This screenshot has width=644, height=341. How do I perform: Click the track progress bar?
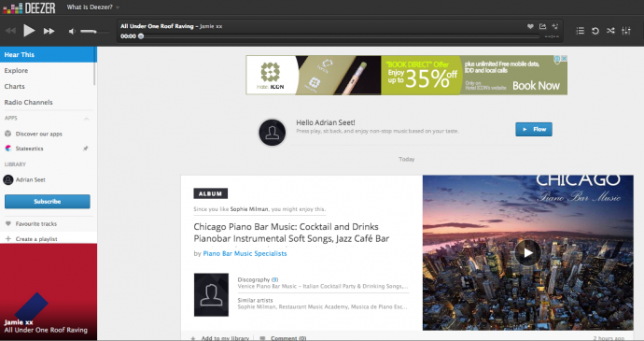click(340, 36)
